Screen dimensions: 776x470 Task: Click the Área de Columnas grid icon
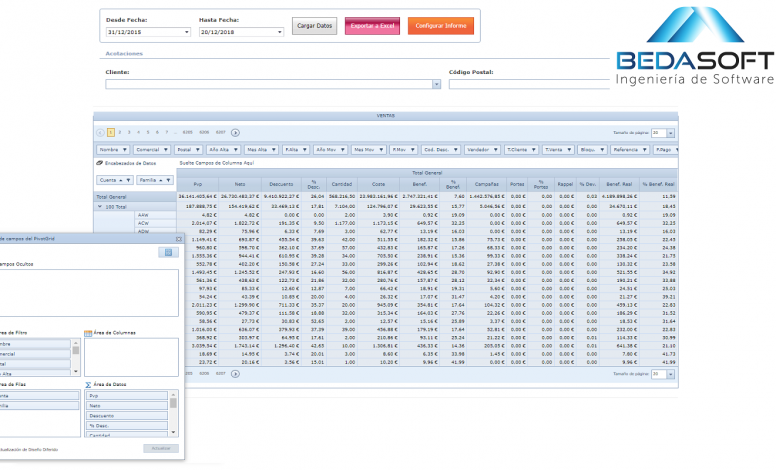tap(88, 332)
